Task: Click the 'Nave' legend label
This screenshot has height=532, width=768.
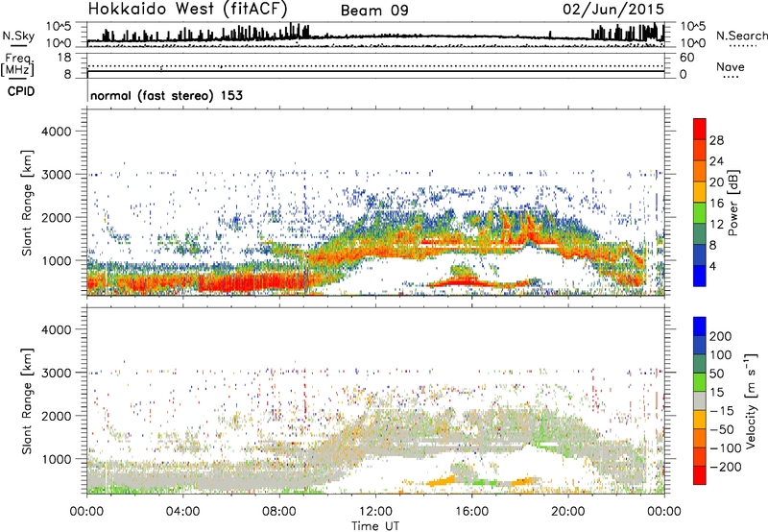Action: [x=730, y=66]
